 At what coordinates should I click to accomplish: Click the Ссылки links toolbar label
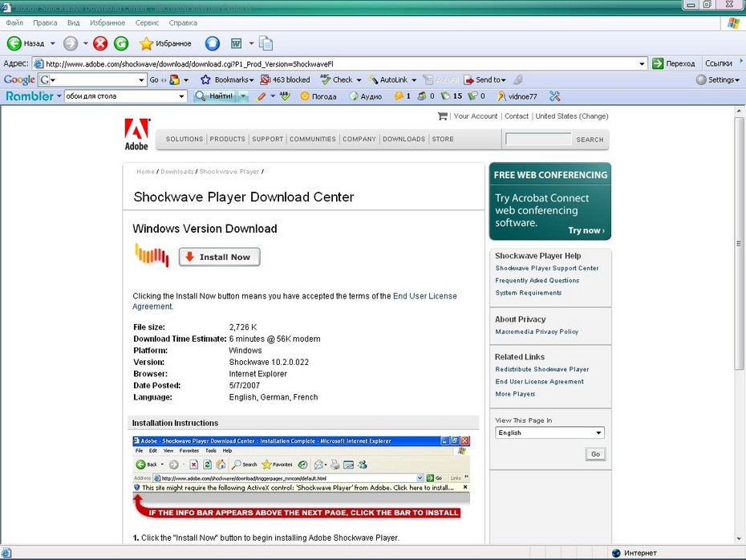719,63
